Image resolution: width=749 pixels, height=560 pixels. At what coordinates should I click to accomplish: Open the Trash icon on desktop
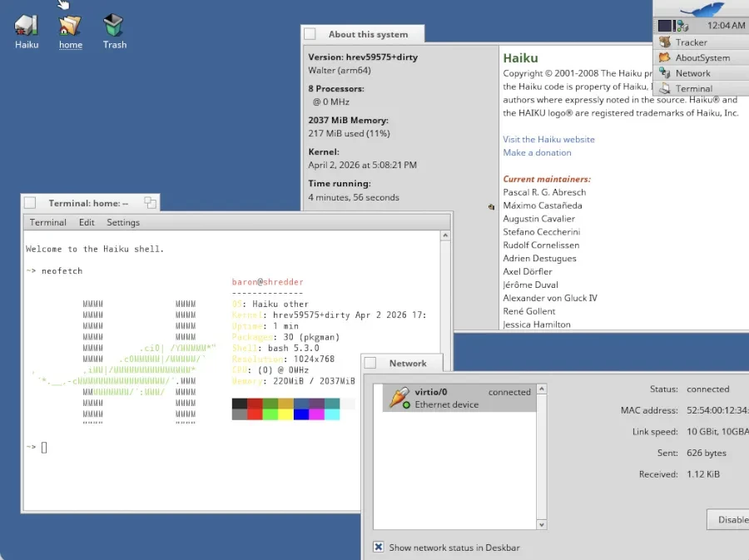114,26
